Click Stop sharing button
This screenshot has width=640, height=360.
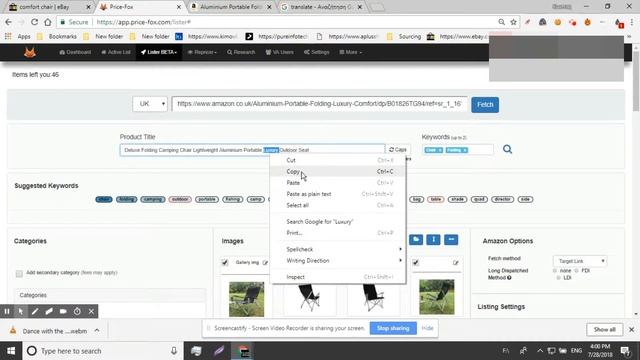coord(393,328)
